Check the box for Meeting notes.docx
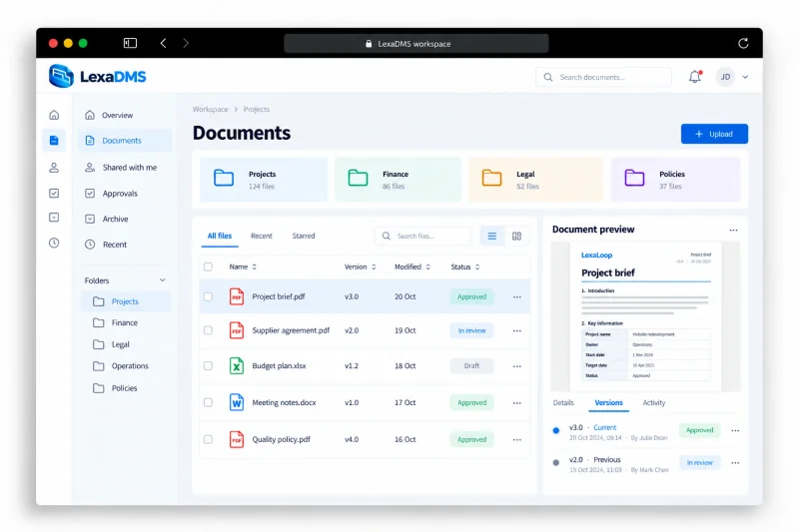799x532 pixels. point(208,402)
